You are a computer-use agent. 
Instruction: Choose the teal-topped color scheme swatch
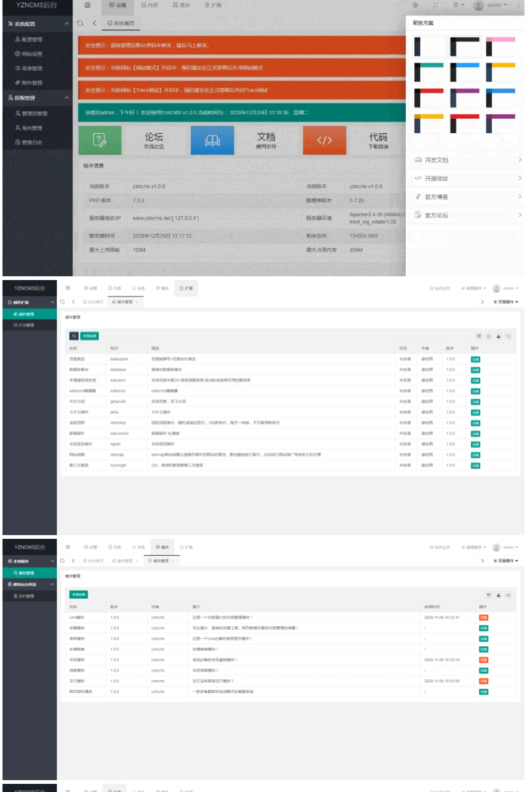click(x=429, y=73)
